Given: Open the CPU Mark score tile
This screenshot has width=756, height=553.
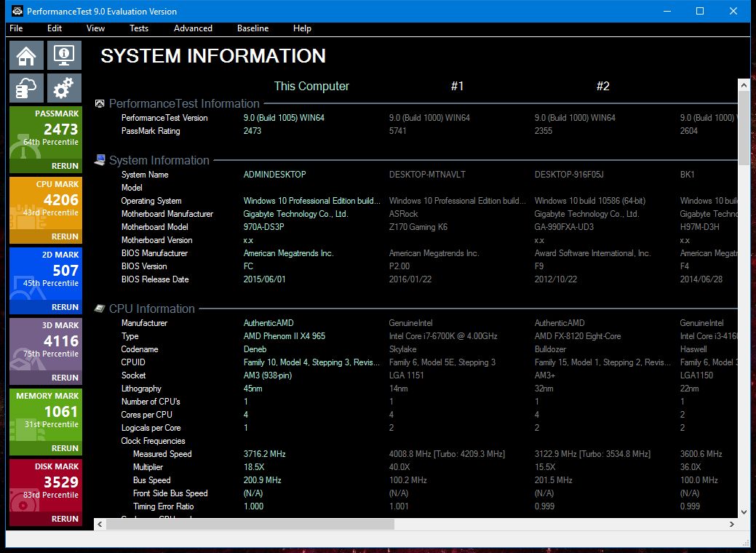Looking at the screenshot, I should coord(46,210).
